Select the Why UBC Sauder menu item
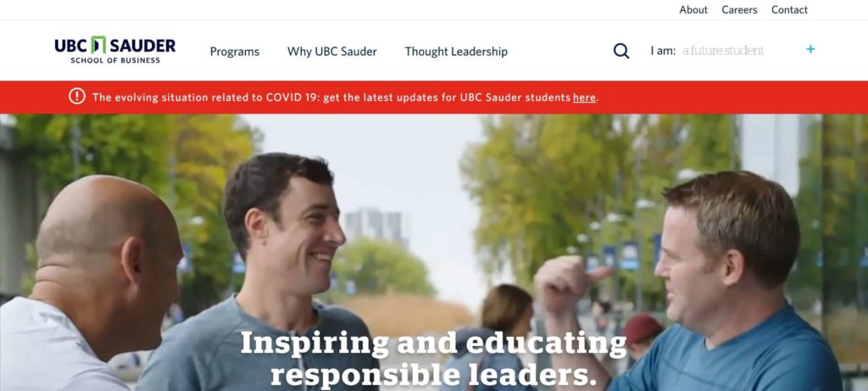 point(331,52)
